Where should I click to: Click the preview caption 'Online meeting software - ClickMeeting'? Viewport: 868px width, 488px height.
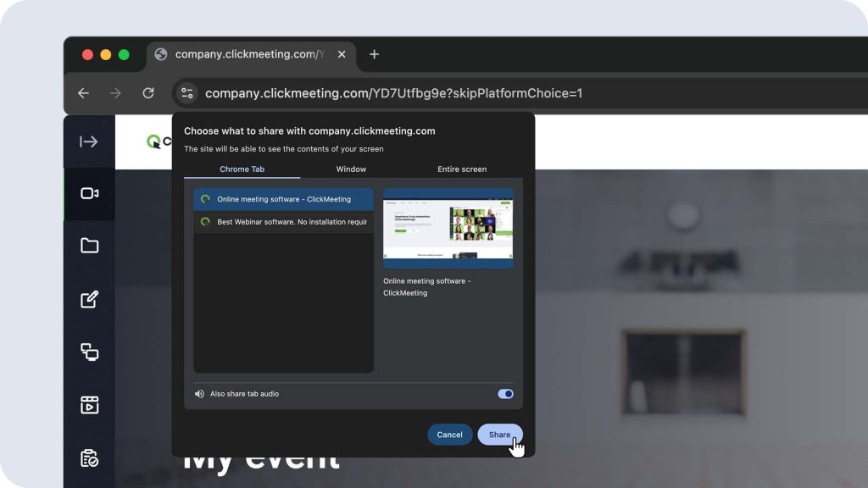pos(427,286)
